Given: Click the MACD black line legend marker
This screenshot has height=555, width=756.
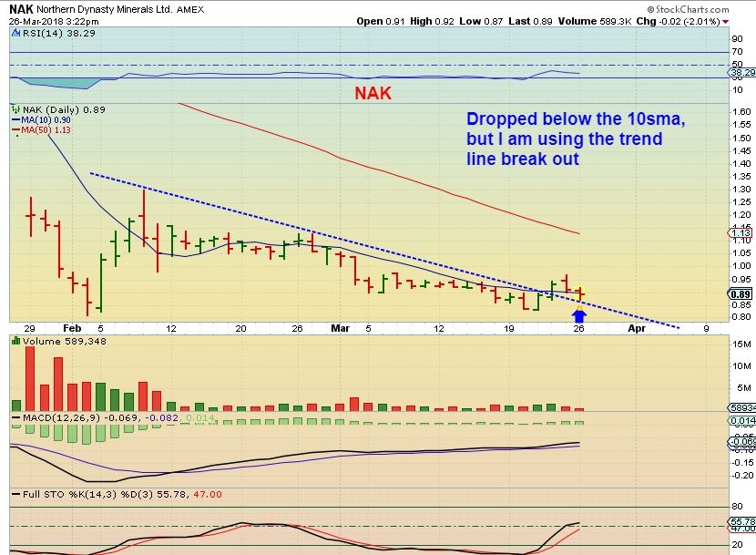Looking at the screenshot, I should point(15,417).
